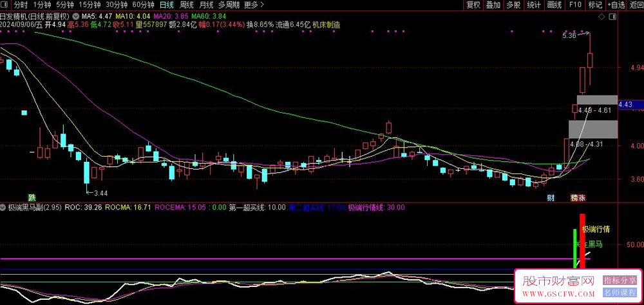Select the 5分钟 period
This screenshot has width=644, height=305.
click(65, 5)
